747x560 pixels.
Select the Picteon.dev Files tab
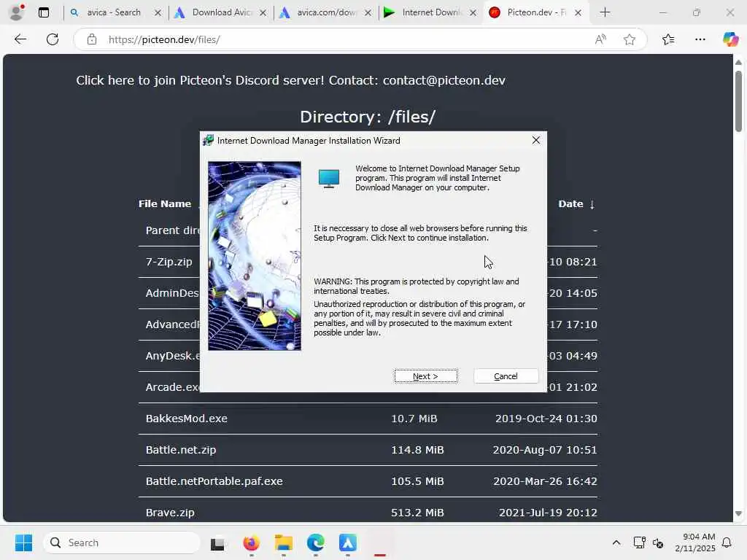coord(536,12)
